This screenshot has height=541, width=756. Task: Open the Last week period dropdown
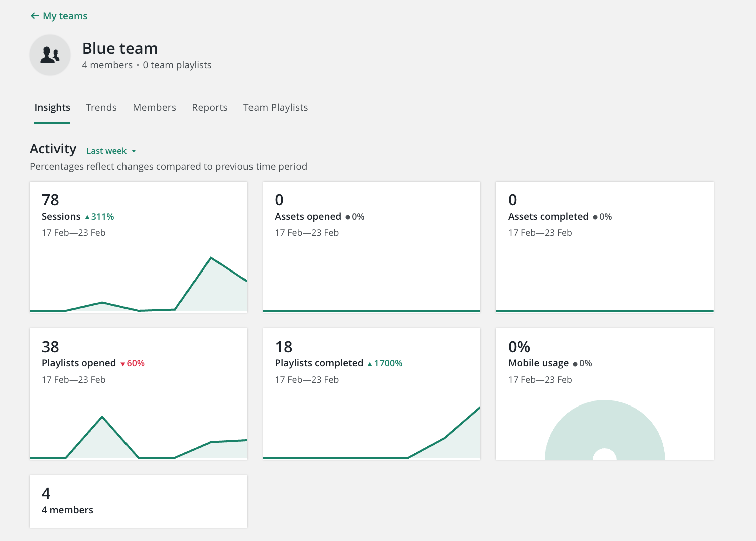pyautogui.click(x=111, y=151)
